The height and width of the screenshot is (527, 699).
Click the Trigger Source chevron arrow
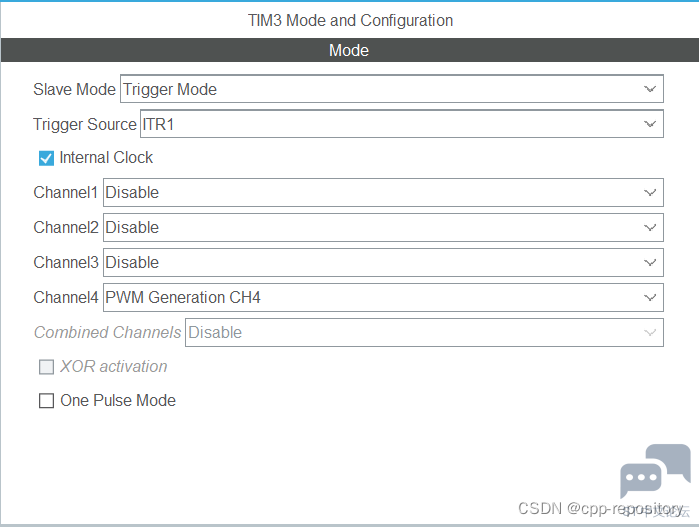[x=650, y=124]
